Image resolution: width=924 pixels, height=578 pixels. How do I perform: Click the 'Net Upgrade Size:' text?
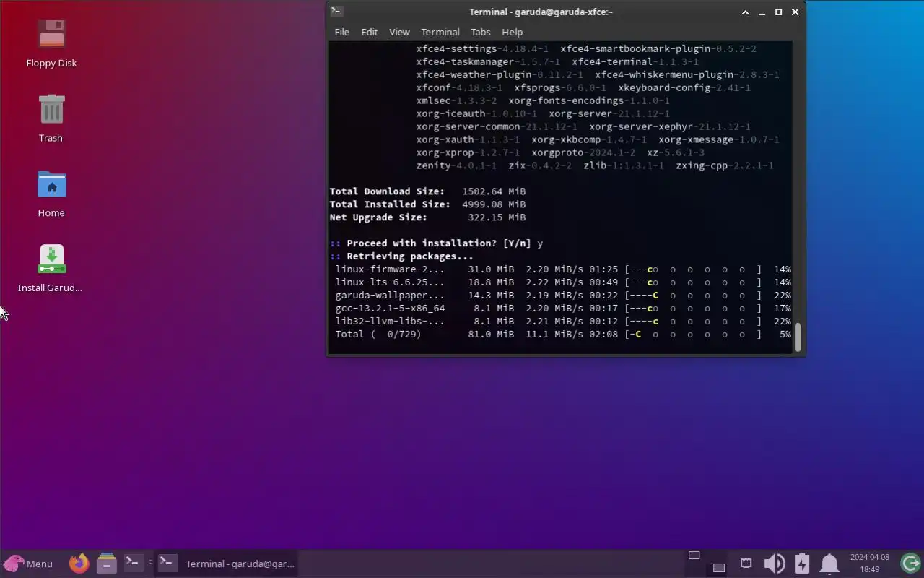[x=378, y=217]
